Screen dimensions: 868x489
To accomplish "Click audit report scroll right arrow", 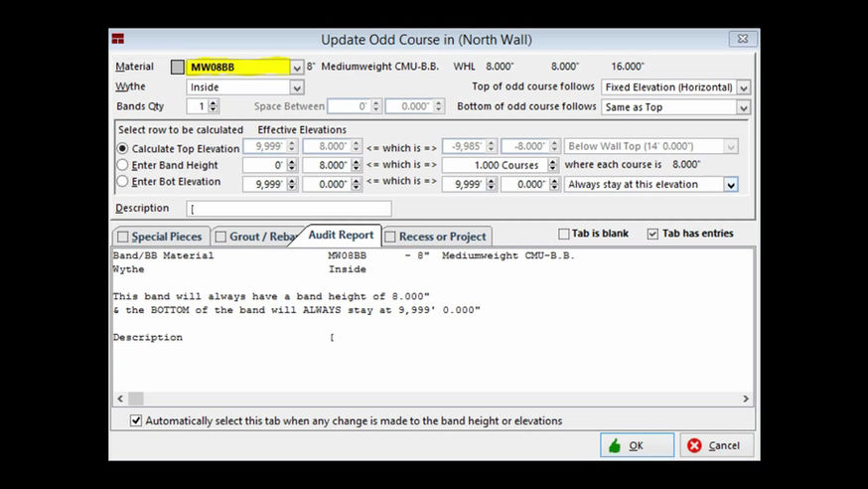I will tap(746, 399).
